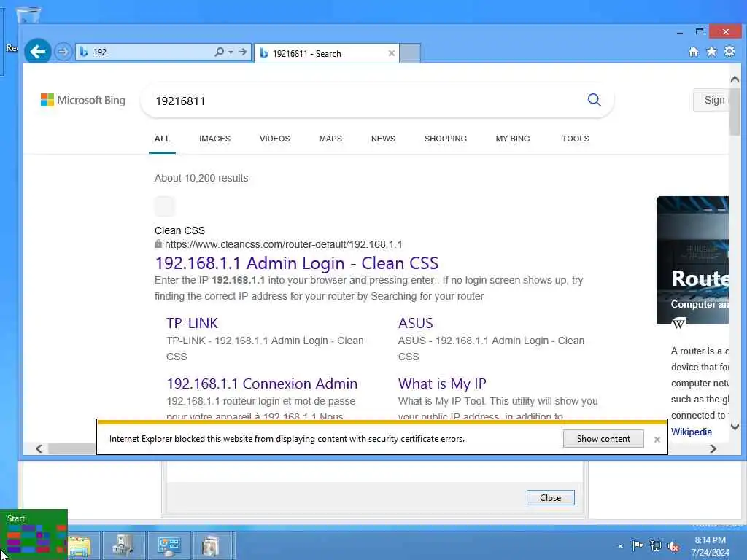
Task: Click the muted volume tray icon
Action: [x=673, y=547]
